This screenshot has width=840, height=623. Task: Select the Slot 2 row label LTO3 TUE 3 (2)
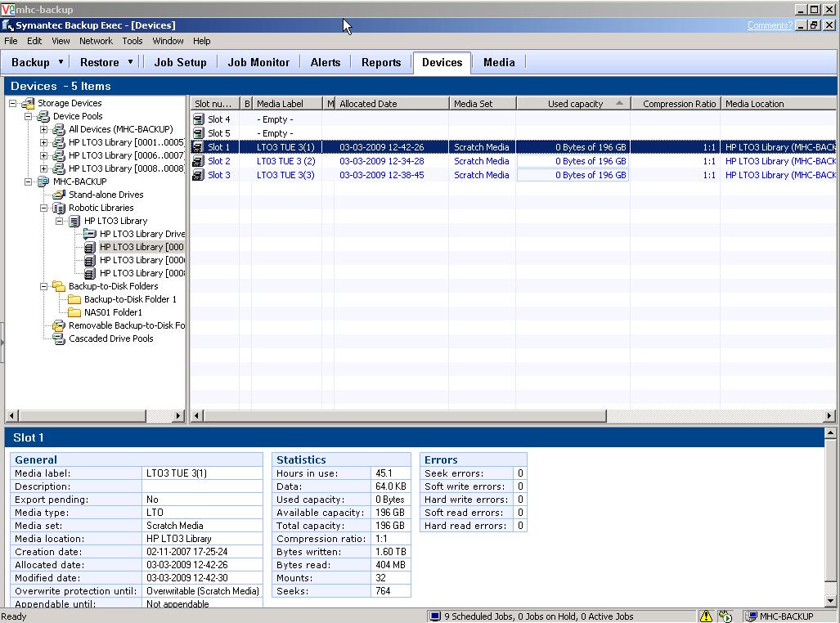click(x=286, y=161)
